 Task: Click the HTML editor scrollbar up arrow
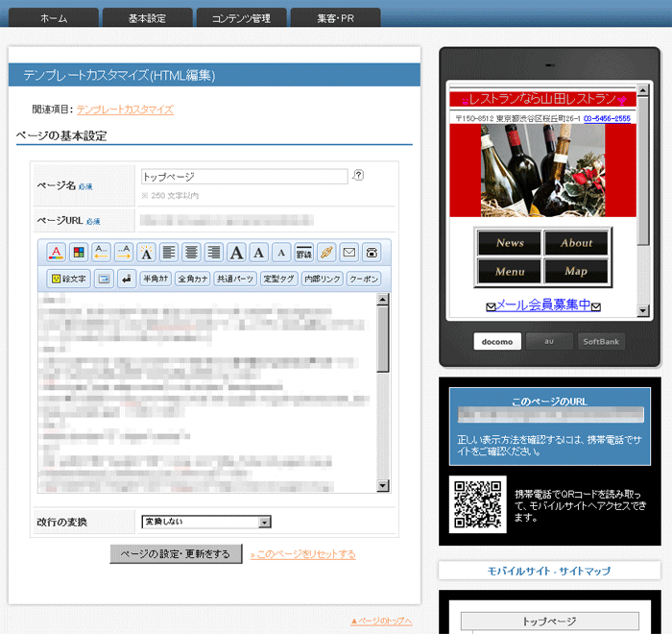pos(383,299)
